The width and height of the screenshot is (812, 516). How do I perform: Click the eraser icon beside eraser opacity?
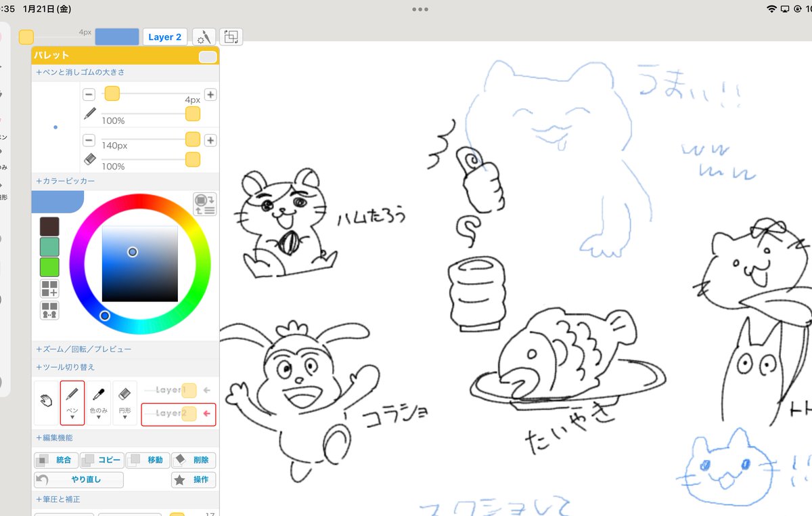pyautogui.click(x=90, y=158)
